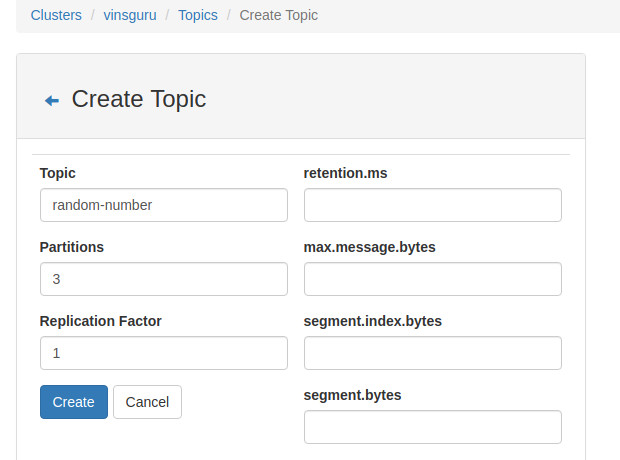
Task: Select the segment.bytes input field
Action: click(x=432, y=427)
